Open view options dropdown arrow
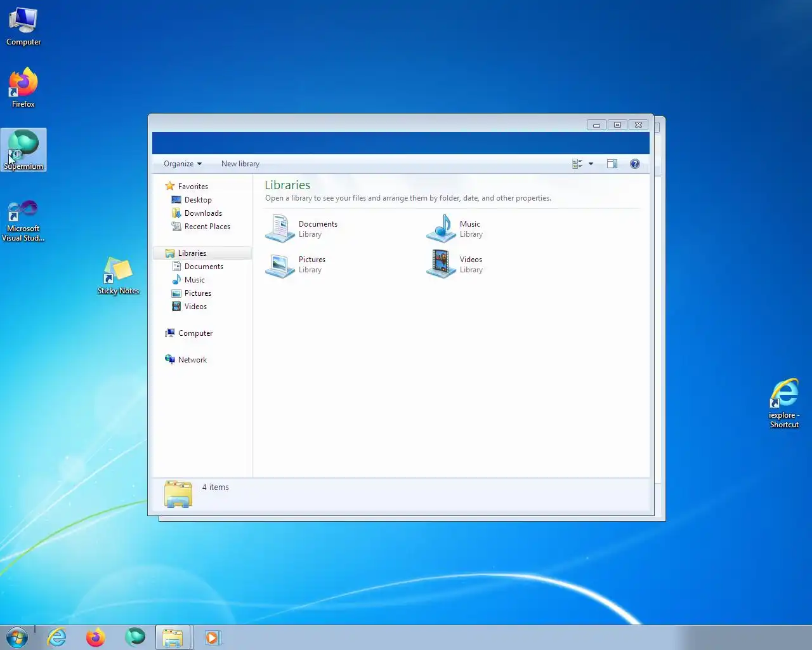The width and height of the screenshot is (812, 650). point(591,164)
